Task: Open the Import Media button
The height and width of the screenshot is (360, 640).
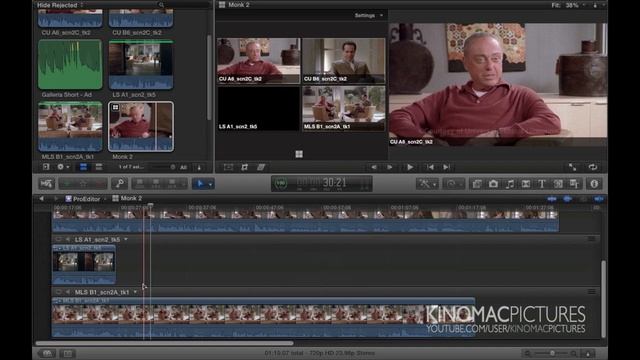Action: point(47,184)
